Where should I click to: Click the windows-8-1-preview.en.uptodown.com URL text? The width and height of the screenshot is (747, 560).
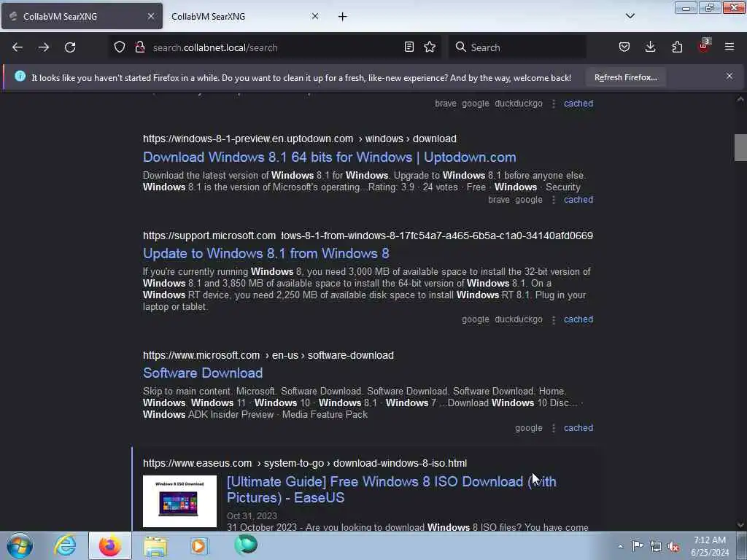point(248,139)
